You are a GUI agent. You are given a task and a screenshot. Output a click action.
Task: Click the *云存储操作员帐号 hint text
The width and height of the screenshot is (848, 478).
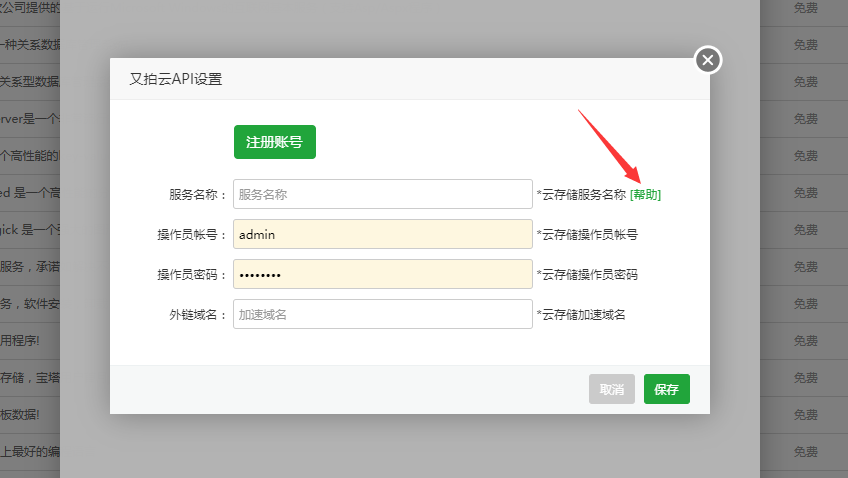[x=587, y=235]
